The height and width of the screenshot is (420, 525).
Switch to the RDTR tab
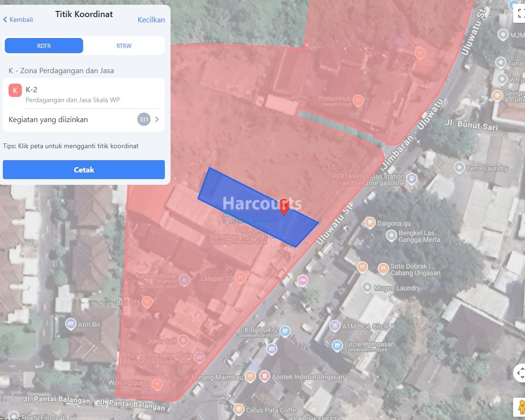click(x=44, y=46)
